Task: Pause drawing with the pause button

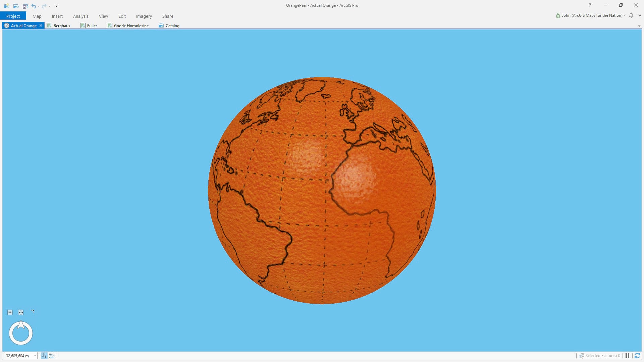Action: (x=627, y=356)
